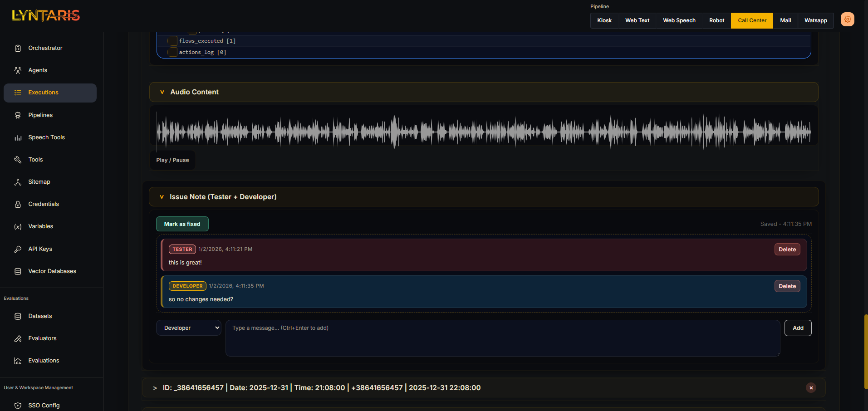The height and width of the screenshot is (411, 868).
Task: Expand the execution ID _38641656457 row
Action: [155, 388]
